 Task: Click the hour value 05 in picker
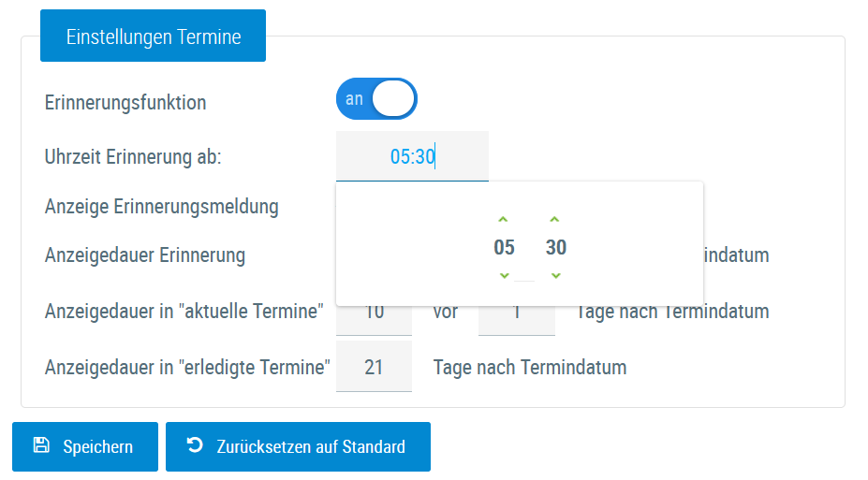point(504,248)
